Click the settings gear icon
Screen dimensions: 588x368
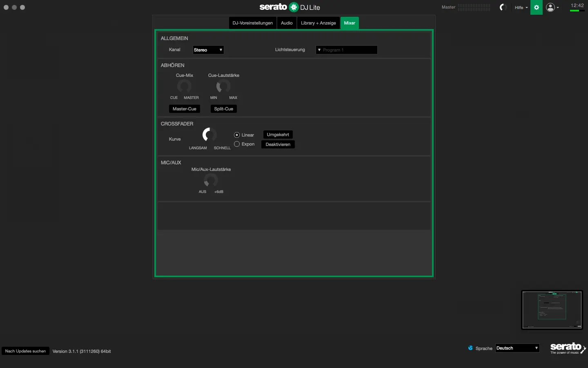[x=536, y=7]
